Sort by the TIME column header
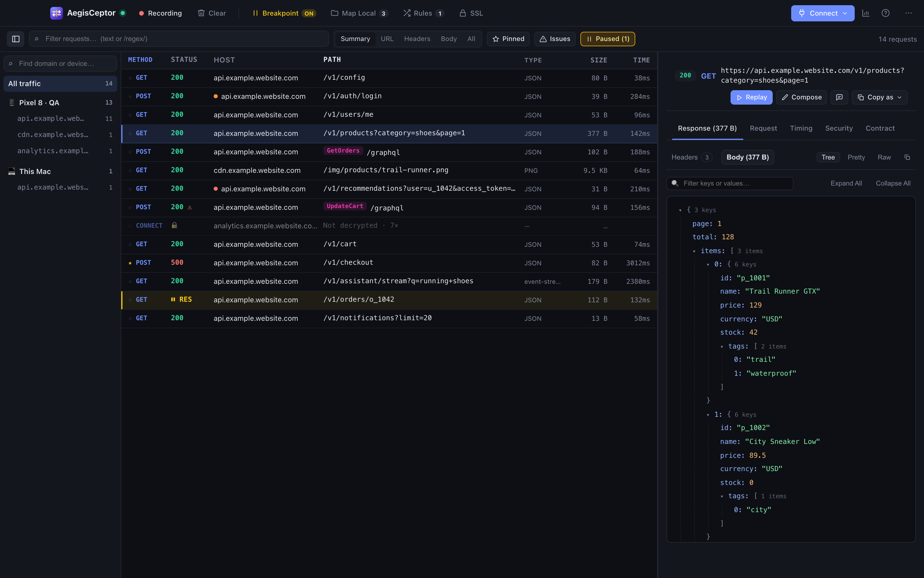 [641, 60]
